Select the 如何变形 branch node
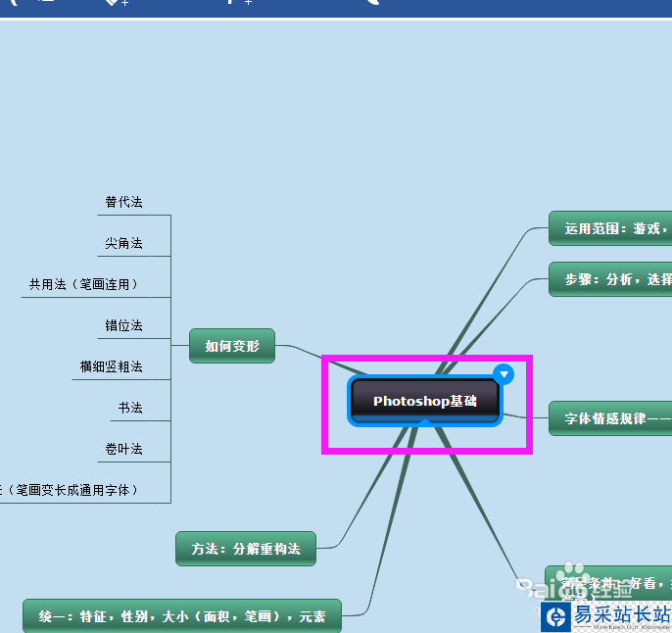Screen dimensions: 672x633 [x=232, y=346]
